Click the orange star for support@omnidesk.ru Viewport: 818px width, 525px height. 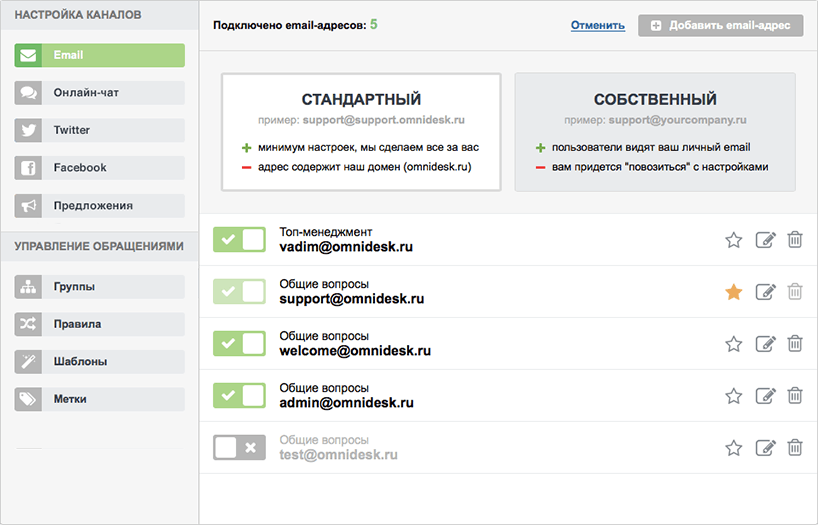[x=733, y=292]
